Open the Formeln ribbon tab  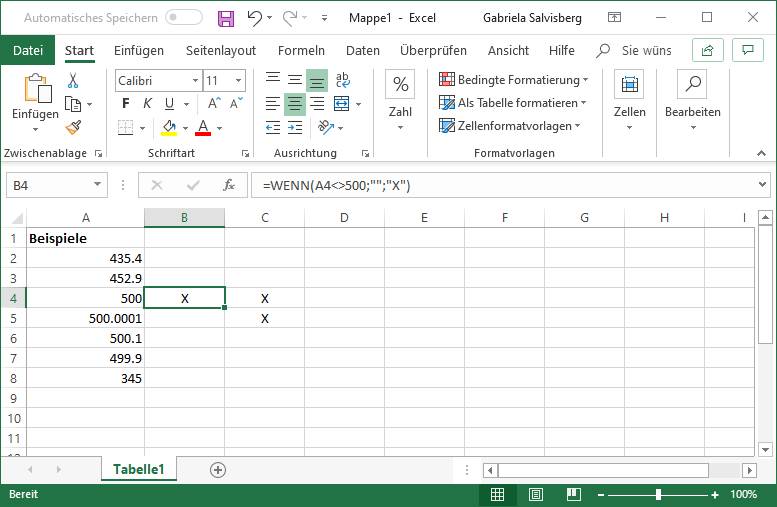[x=300, y=50]
